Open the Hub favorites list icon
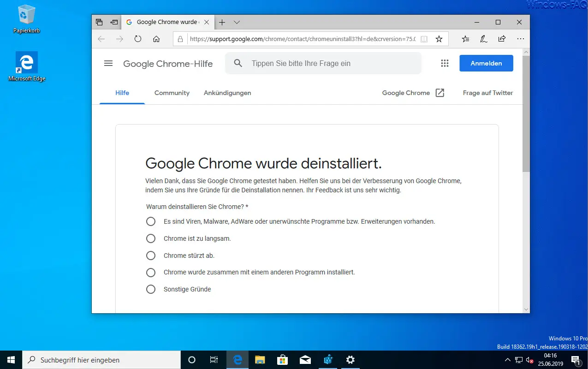Viewport: 588px width, 369px height. pyautogui.click(x=465, y=39)
